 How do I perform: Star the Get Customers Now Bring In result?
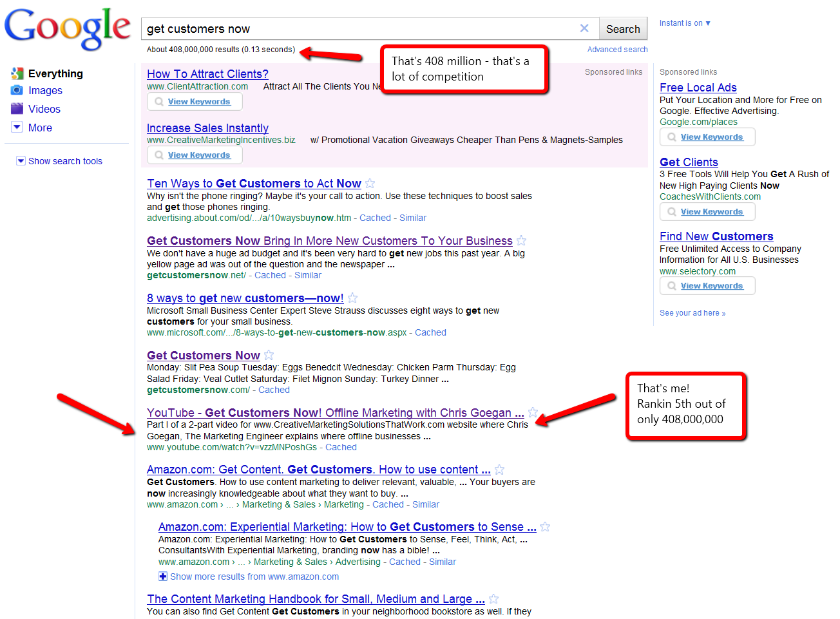tap(522, 241)
